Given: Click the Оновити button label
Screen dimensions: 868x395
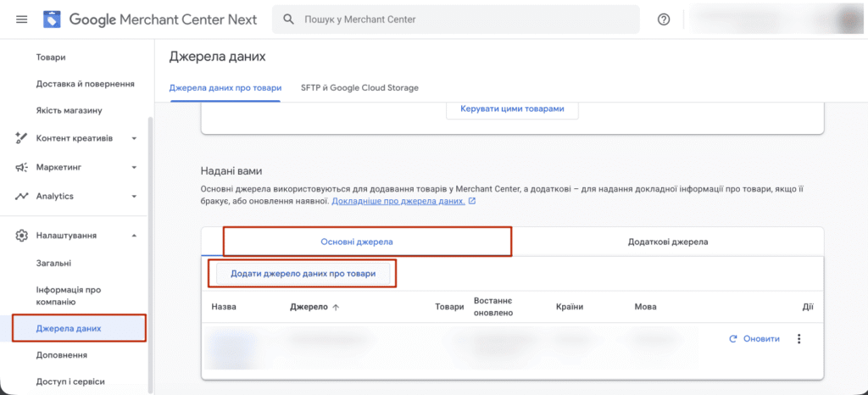Looking at the screenshot, I should point(761,338).
